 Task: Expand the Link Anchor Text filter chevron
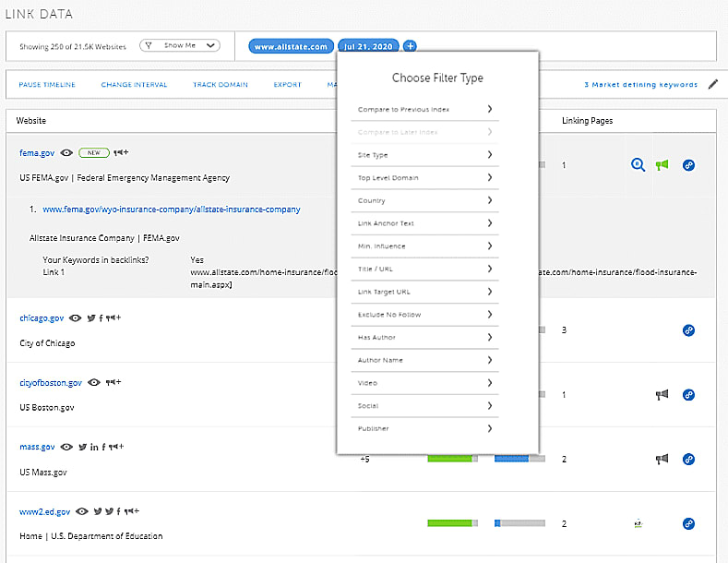click(x=489, y=223)
